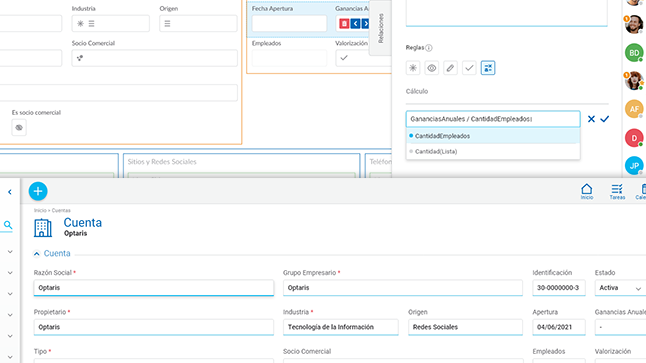Viewport: 646px width, 363px height.
Task: Open the Relaciones side tab
Action: click(x=380, y=28)
